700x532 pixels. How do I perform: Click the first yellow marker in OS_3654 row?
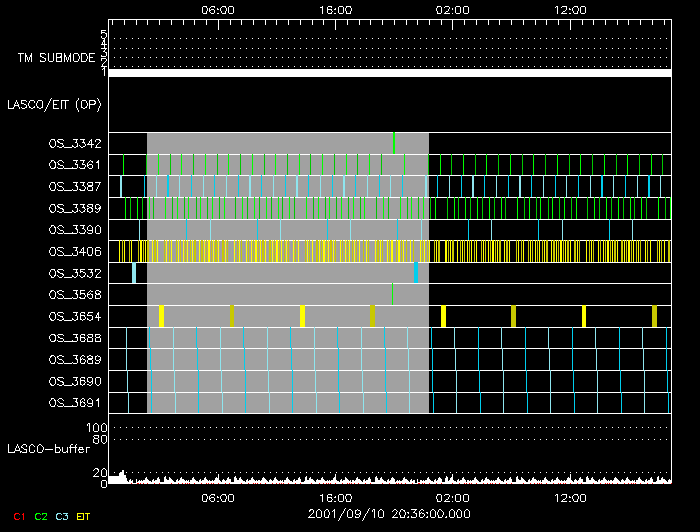click(x=161, y=316)
